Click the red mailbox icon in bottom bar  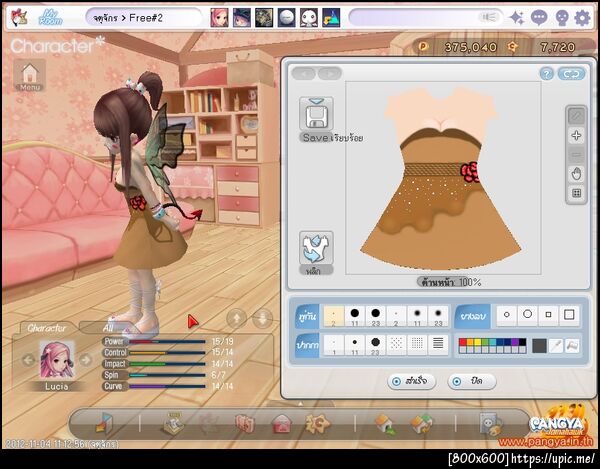pos(282,424)
